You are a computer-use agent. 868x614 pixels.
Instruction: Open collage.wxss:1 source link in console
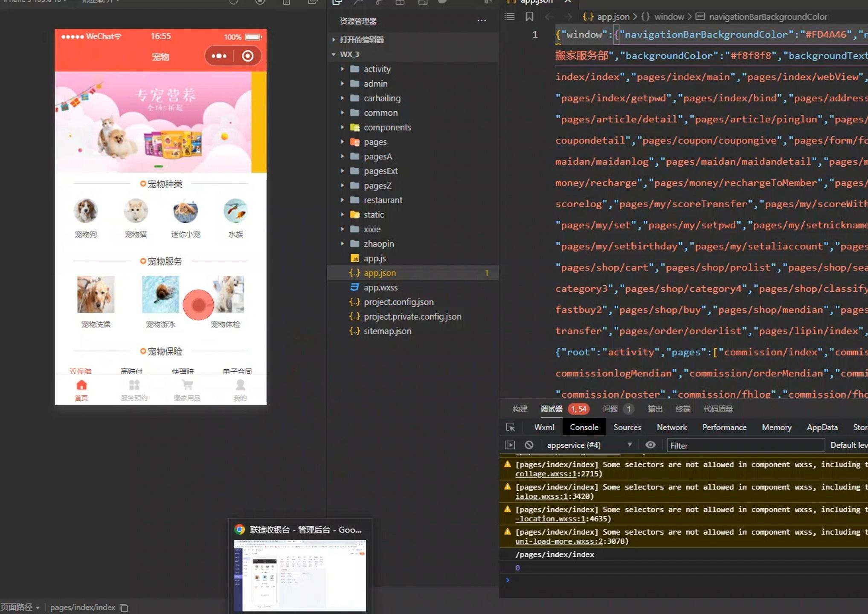(546, 474)
